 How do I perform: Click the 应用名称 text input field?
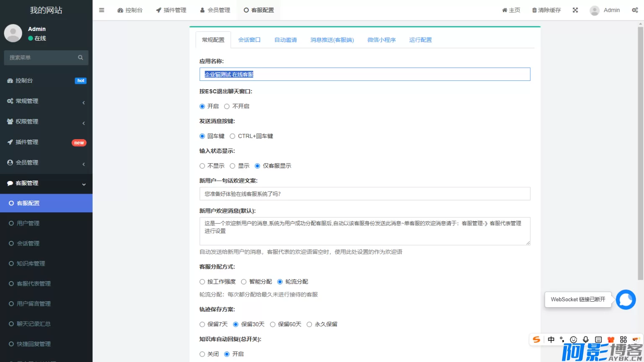tap(365, 74)
